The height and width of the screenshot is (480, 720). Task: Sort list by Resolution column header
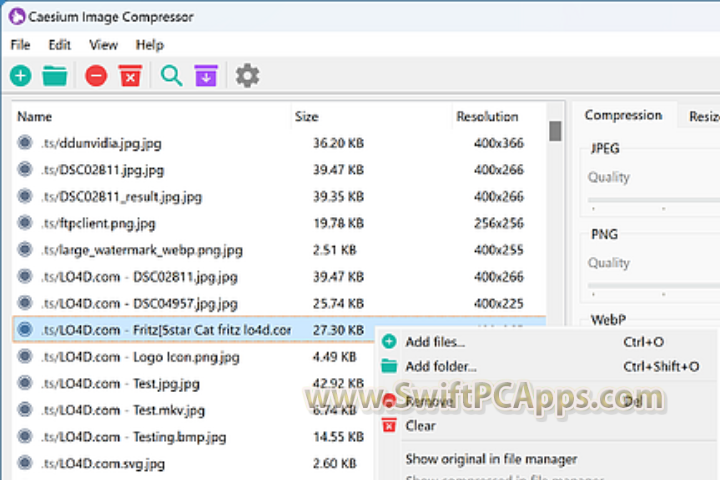[x=487, y=116]
